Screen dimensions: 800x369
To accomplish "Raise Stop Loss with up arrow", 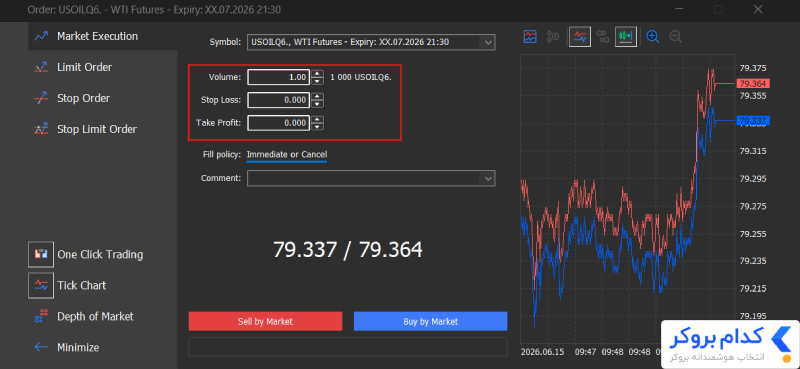I will 317,96.
